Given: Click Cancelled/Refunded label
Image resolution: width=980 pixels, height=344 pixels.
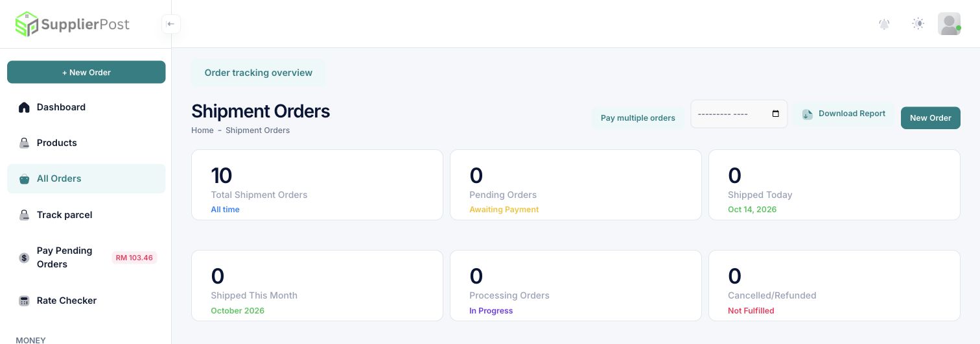Looking at the screenshot, I should click(772, 295).
